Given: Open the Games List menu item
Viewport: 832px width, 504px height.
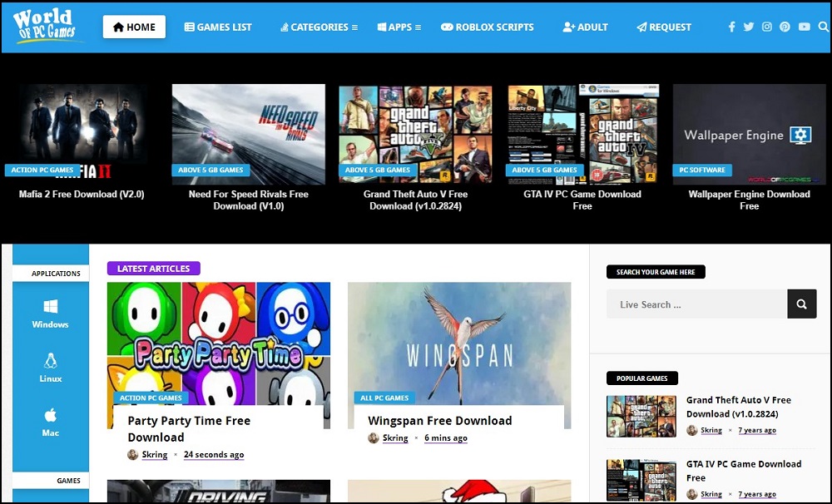Looking at the screenshot, I should point(218,27).
